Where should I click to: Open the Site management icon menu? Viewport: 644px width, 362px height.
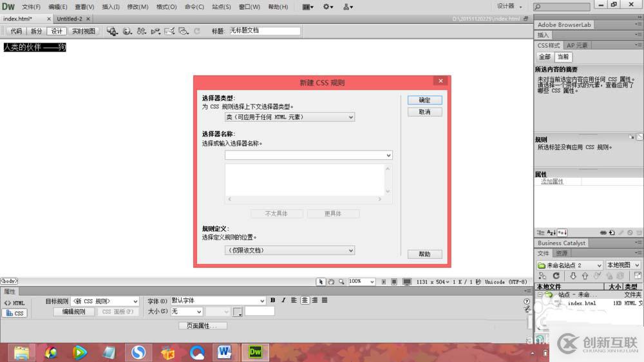(348, 6)
